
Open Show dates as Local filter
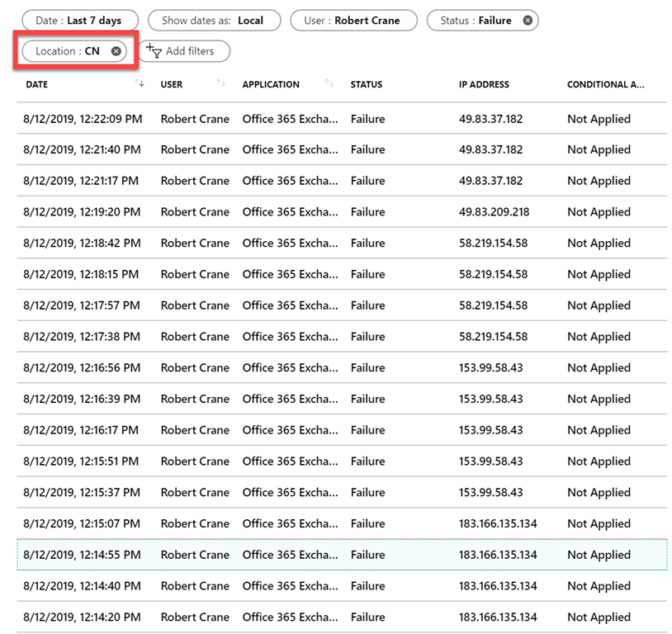click(213, 21)
